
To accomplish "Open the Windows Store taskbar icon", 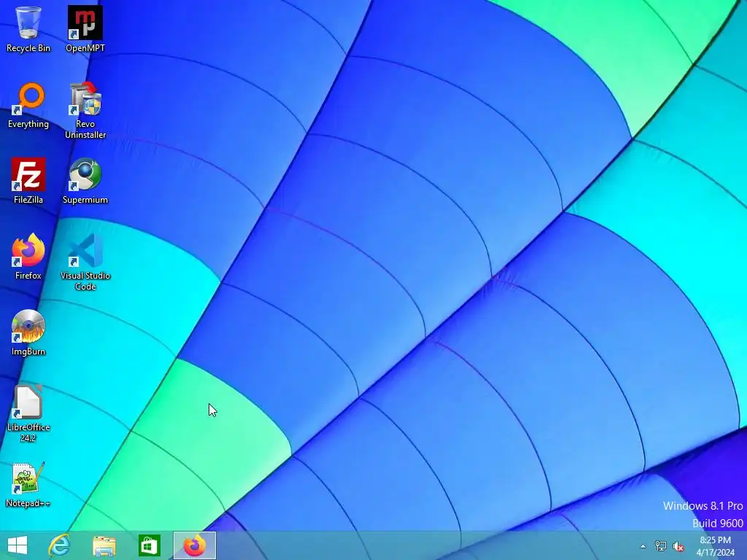I will tap(149, 545).
